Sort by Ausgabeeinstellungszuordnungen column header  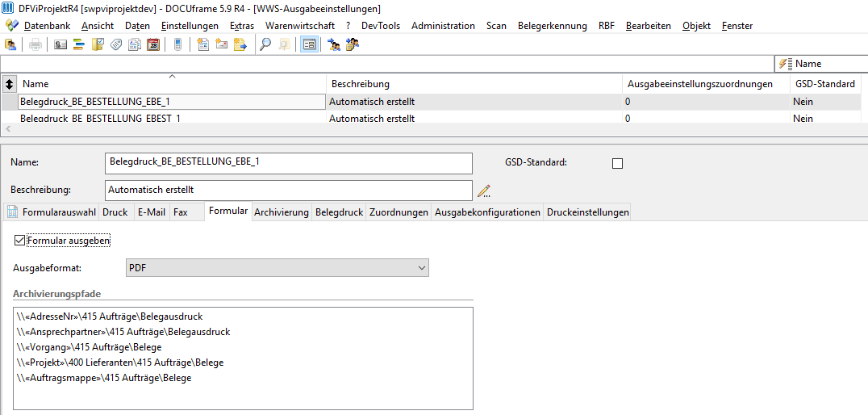coord(707,84)
